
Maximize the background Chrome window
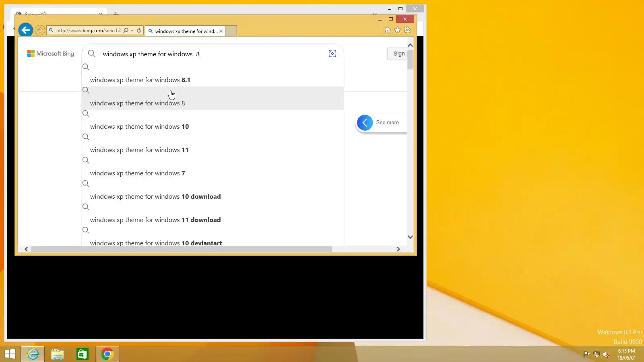coord(400,8)
